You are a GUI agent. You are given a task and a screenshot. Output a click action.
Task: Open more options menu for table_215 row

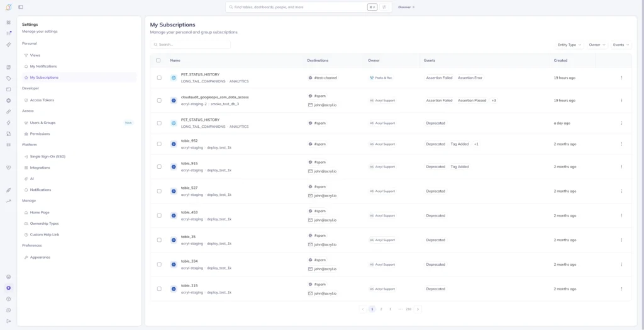coord(621,289)
